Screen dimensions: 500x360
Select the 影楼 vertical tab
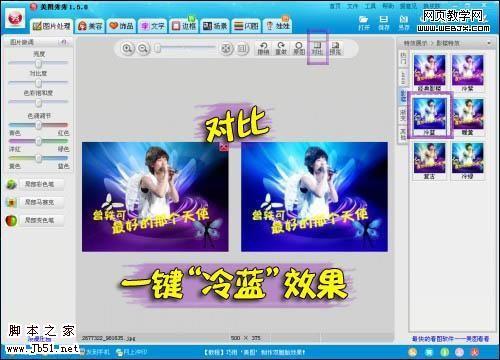pos(403,96)
